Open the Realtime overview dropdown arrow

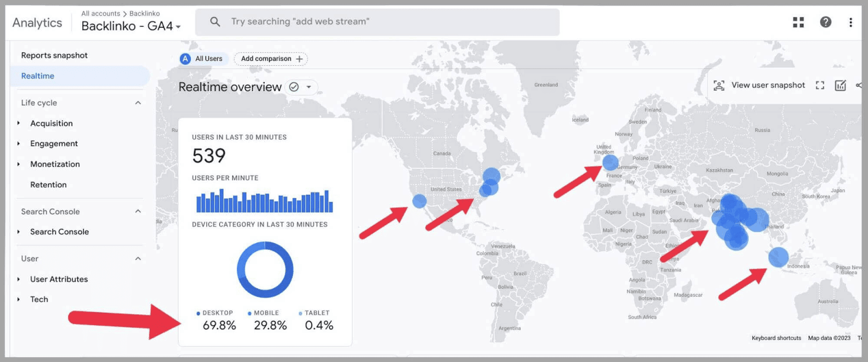[x=308, y=87]
